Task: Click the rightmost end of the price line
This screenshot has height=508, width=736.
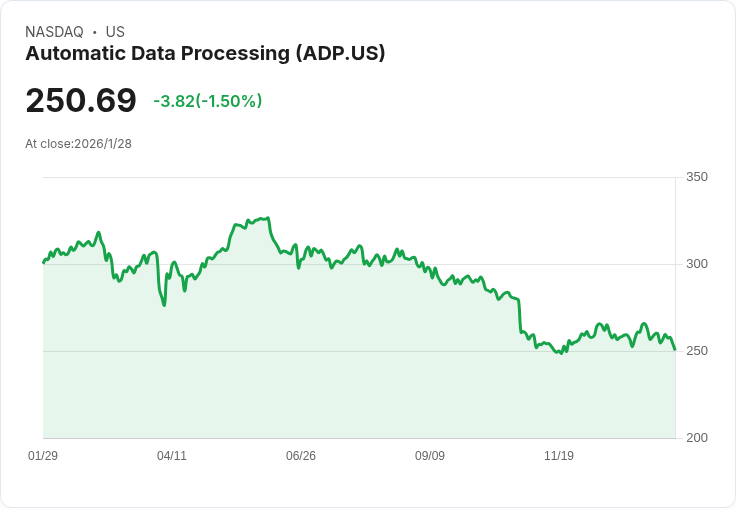Action: (675, 349)
